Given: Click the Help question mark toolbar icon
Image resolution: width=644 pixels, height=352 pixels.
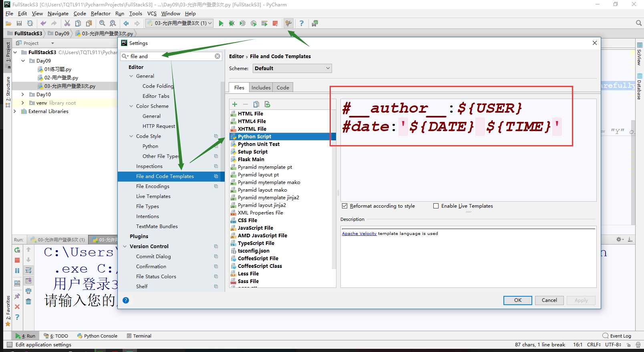Looking at the screenshot, I should pyautogui.click(x=302, y=23).
